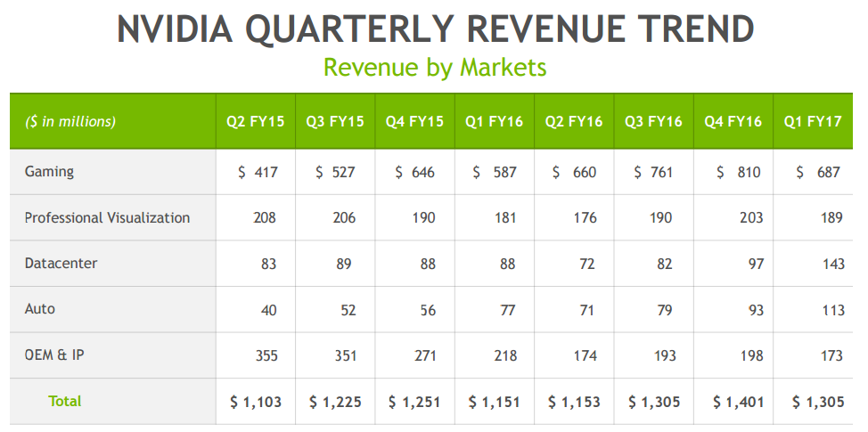Select OEM & IP value 355
The image size is (868, 432).
click(x=266, y=355)
